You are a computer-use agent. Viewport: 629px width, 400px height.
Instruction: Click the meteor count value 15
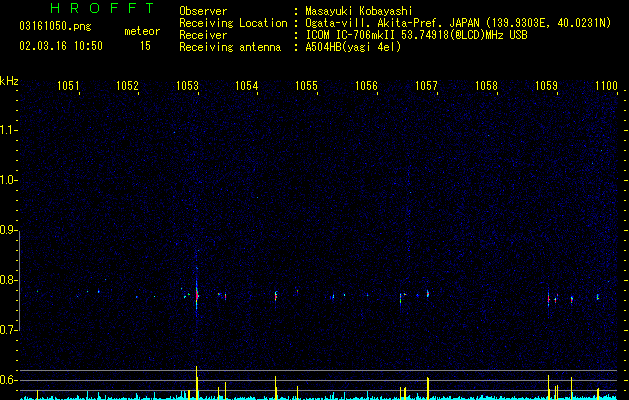(145, 46)
